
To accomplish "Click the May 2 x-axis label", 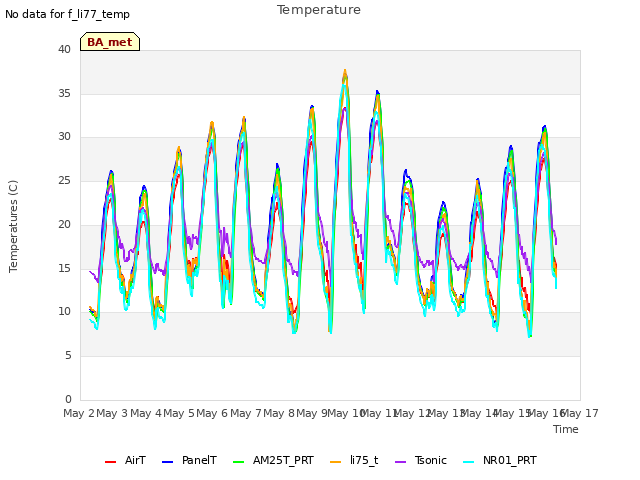I will tap(79, 413).
